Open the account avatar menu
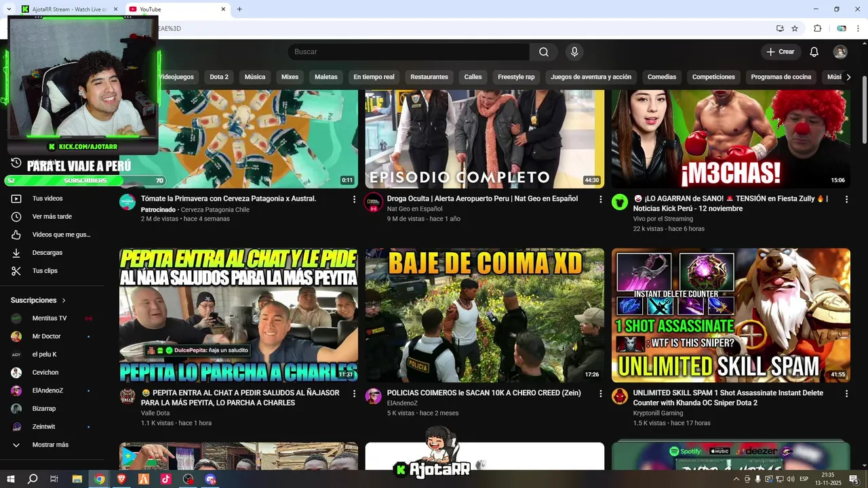 point(840,52)
